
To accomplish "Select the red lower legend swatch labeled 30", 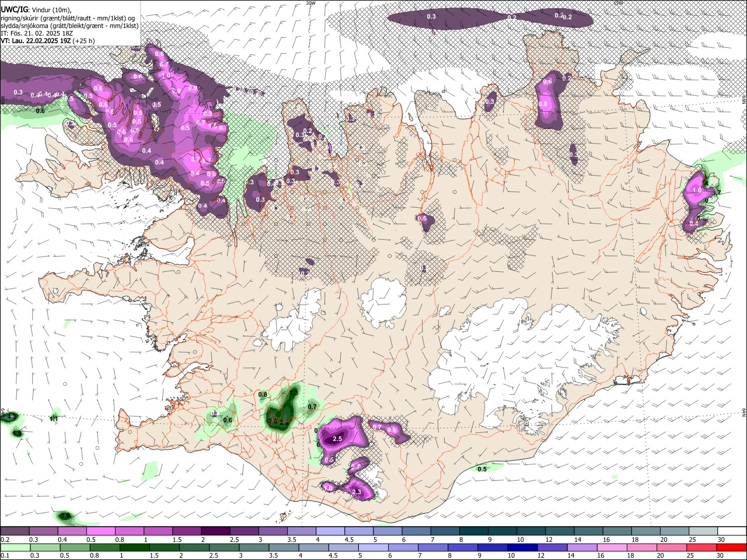I will pyautogui.click(x=732, y=547).
